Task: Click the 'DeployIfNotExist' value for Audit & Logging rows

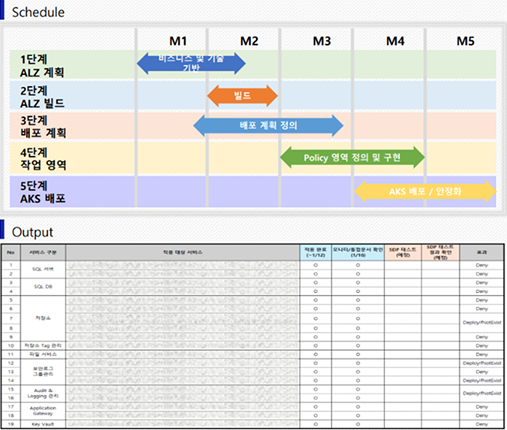Action: click(482, 393)
